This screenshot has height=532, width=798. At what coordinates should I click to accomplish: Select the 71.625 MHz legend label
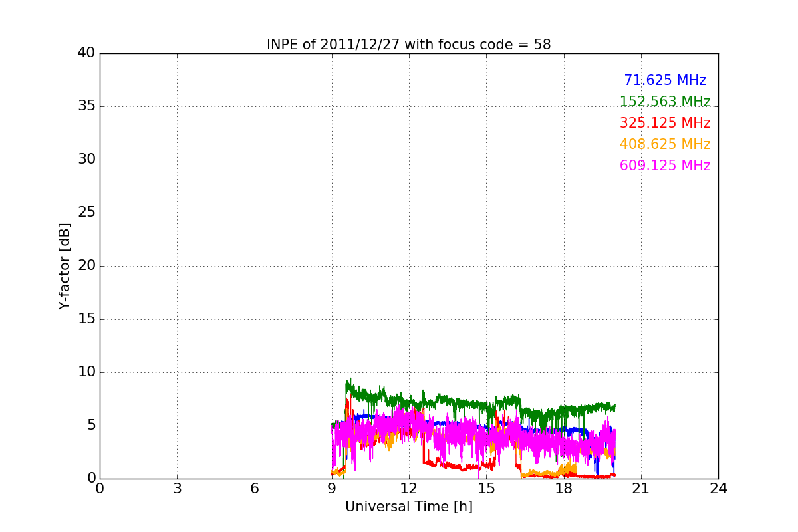tap(665, 80)
